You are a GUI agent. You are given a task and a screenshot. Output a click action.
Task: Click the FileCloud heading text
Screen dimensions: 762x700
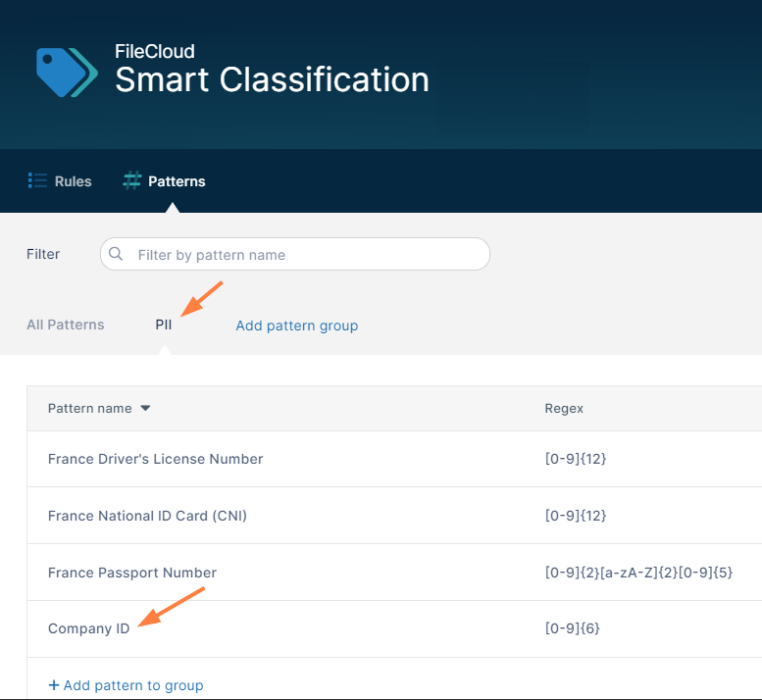pos(155,52)
